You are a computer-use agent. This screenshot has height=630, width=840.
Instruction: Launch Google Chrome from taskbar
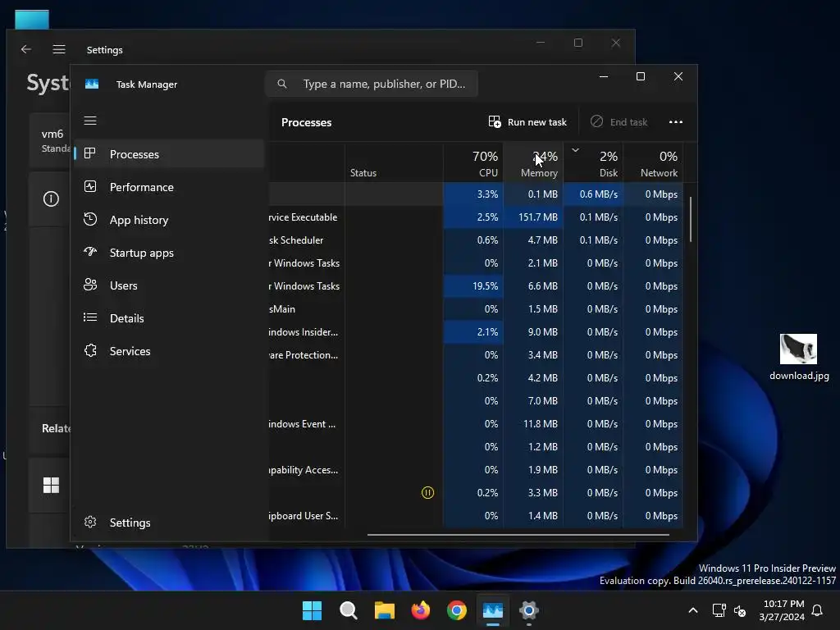pyautogui.click(x=456, y=610)
